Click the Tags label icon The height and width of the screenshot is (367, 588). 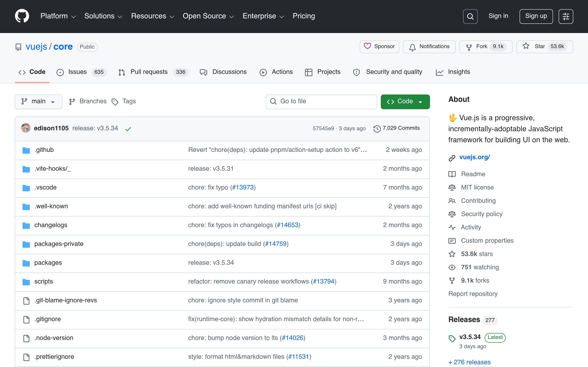point(115,102)
